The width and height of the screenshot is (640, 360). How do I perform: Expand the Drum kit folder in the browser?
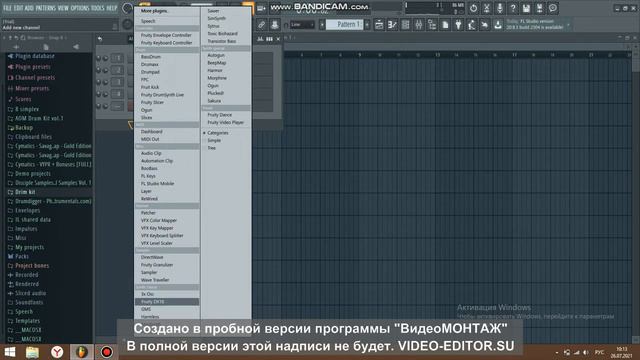coord(24,192)
